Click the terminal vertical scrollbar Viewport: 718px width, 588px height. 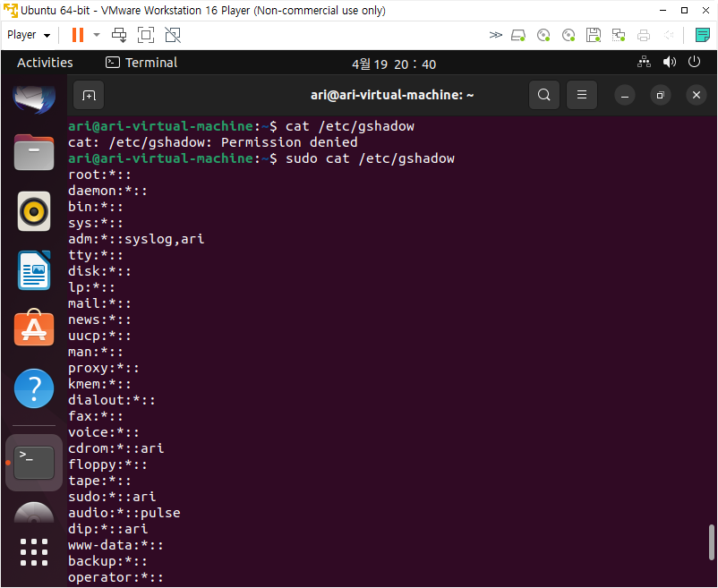[712, 541]
